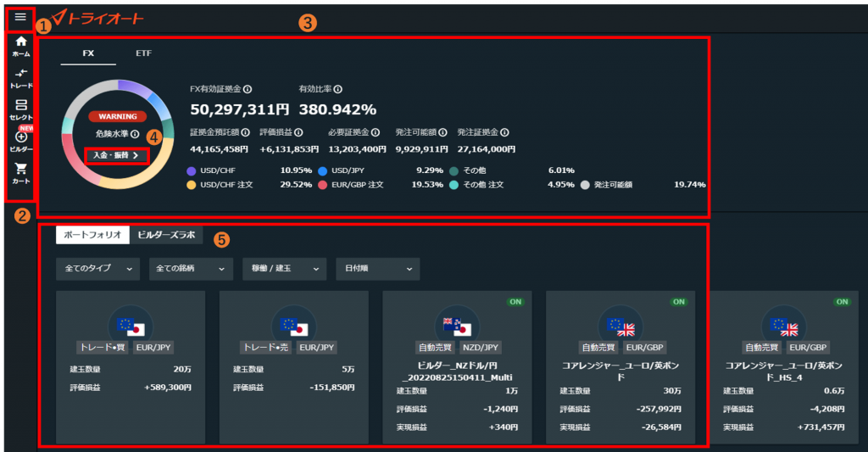Switch to the FX tab

pos(88,53)
